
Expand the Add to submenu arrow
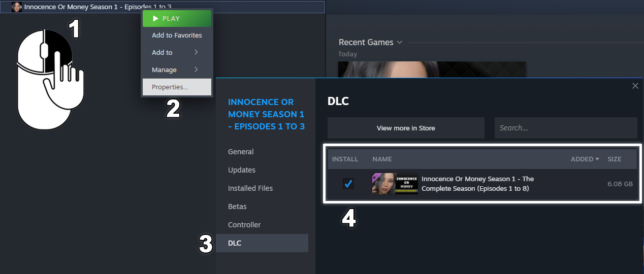[x=196, y=52]
